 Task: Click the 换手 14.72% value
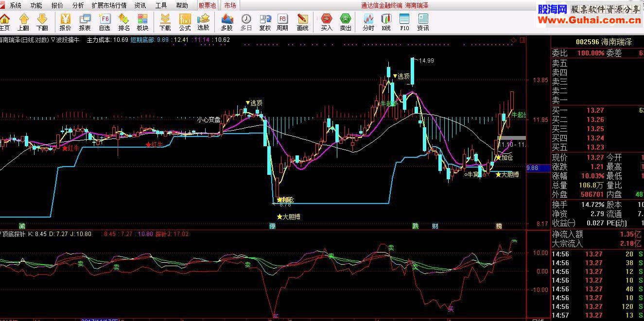coord(592,204)
